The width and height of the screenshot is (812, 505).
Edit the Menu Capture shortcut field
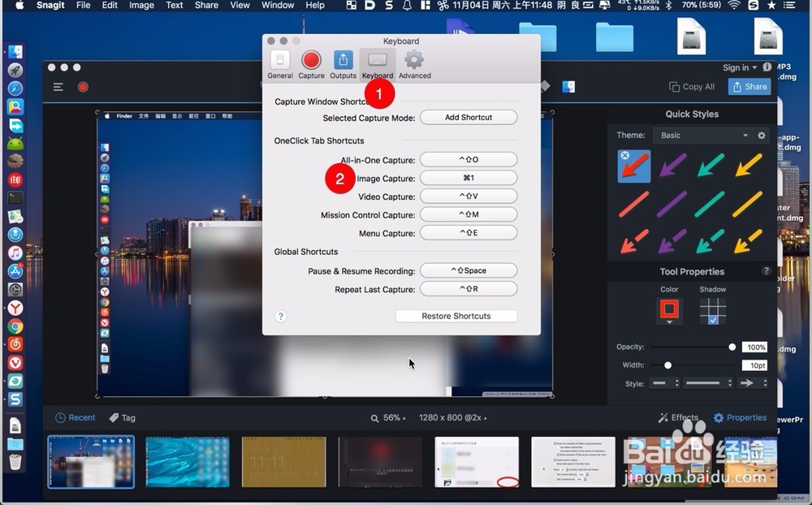469,232
